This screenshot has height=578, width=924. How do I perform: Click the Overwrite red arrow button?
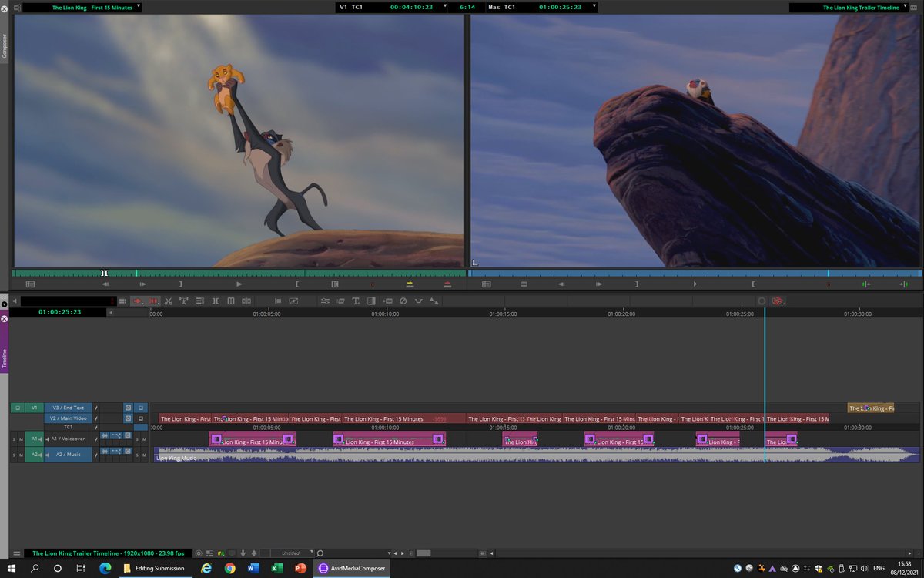click(447, 284)
